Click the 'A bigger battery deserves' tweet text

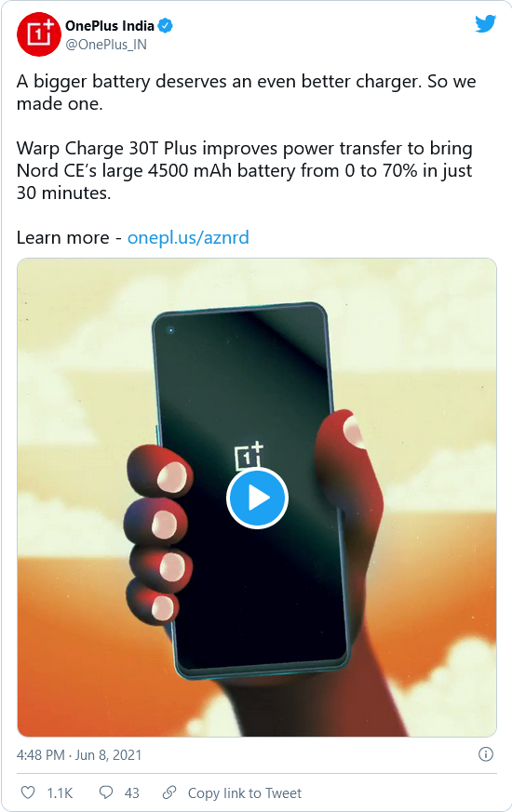point(246,92)
